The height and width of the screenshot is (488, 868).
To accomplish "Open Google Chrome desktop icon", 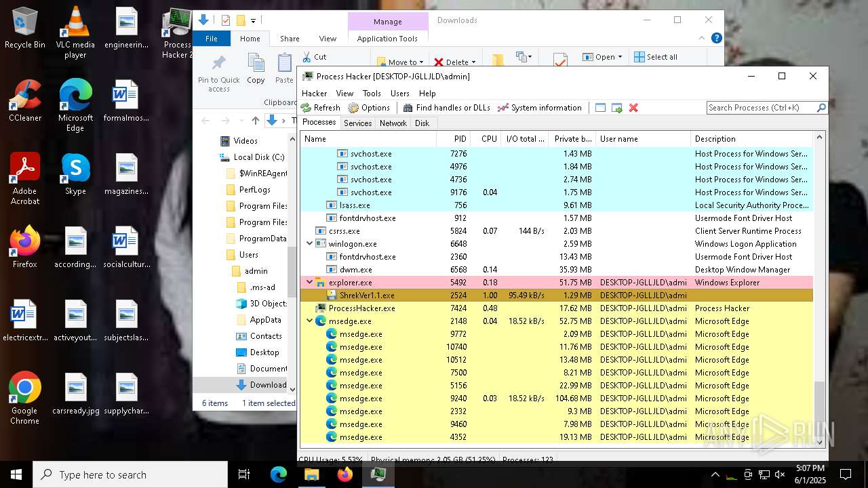I will point(25,399).
